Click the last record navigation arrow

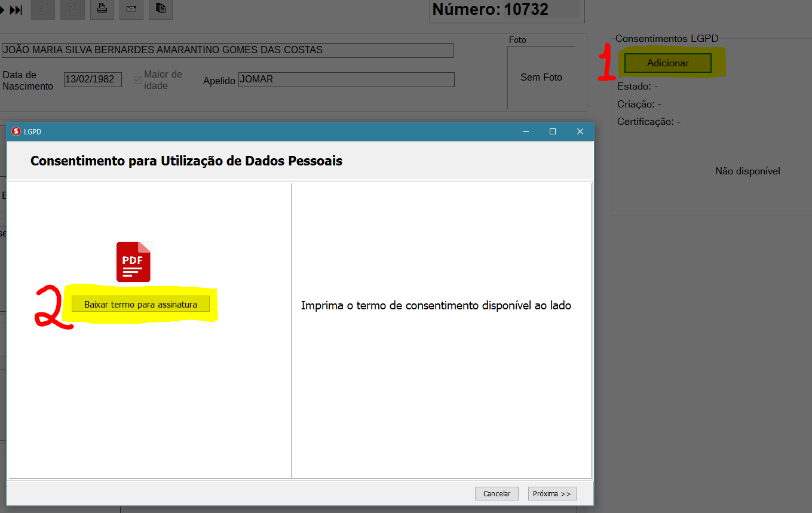pyautogui.click(x=16, y=10)
